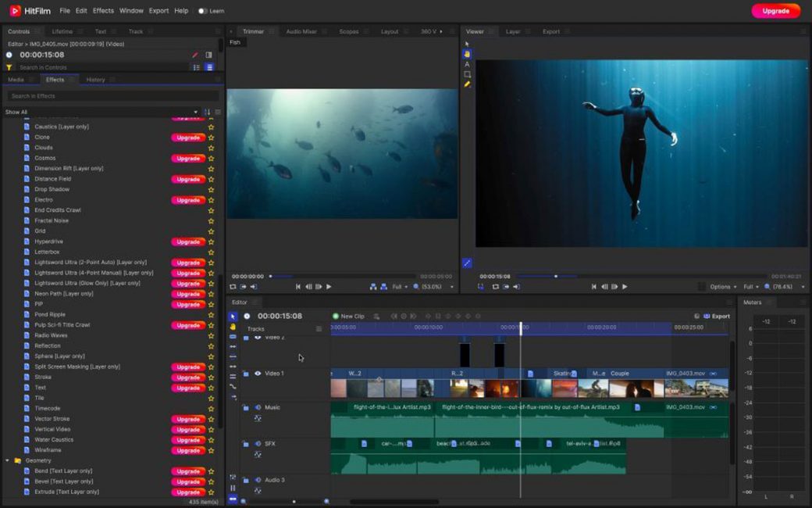Select the Hand tool in the Viewer toolbar
This screenshot has width=812, height=508.
(468, 53)
